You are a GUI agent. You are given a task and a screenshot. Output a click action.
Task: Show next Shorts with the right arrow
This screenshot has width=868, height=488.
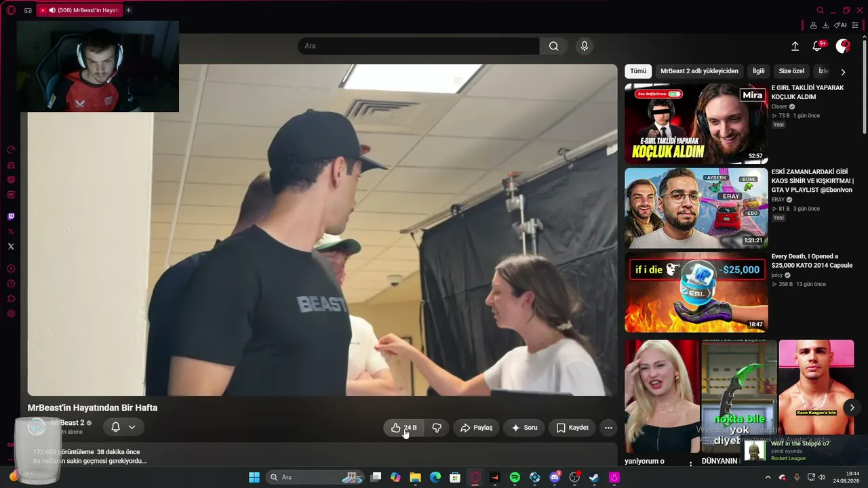point(852,407)
